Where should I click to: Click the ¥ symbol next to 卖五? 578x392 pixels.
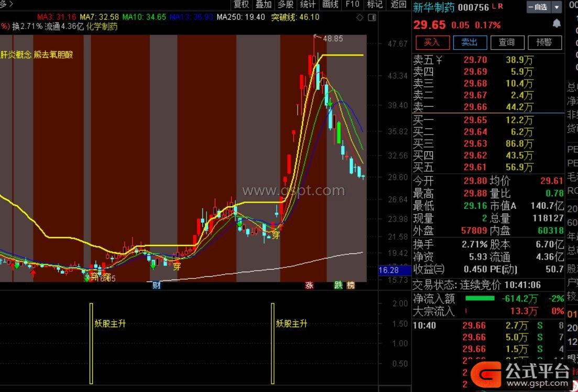point(439,59)
